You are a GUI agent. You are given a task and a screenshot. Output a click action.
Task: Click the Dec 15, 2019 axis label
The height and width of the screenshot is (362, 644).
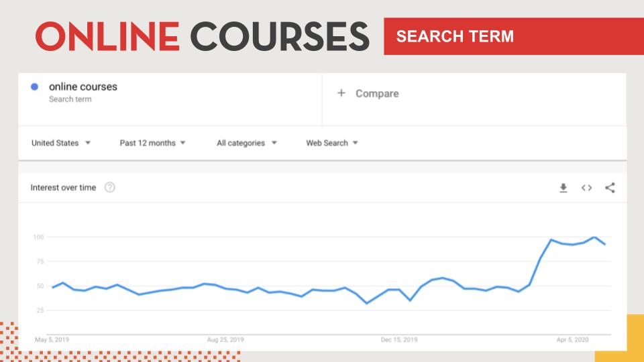(x=398, y=339)
